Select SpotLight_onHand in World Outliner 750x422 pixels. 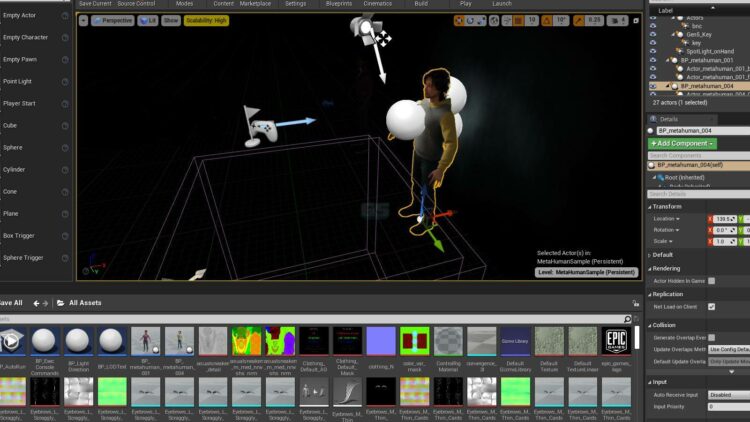710,51
